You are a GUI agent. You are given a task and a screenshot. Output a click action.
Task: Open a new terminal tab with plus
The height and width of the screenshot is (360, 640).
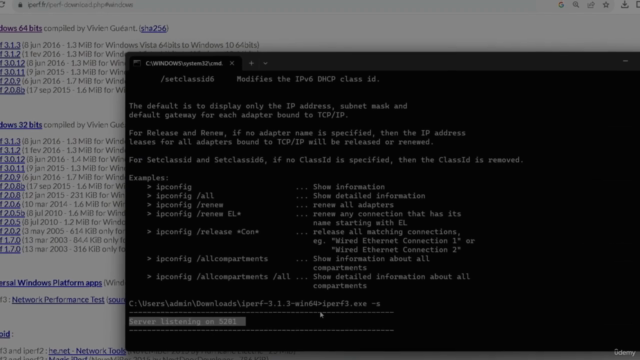251,63
